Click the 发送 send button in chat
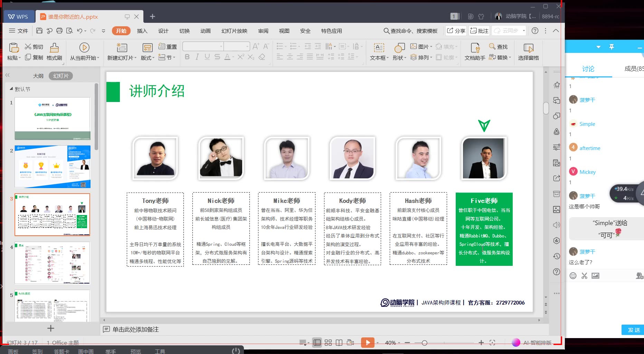This screenshot has width=644, height=354. pos(633,330)
